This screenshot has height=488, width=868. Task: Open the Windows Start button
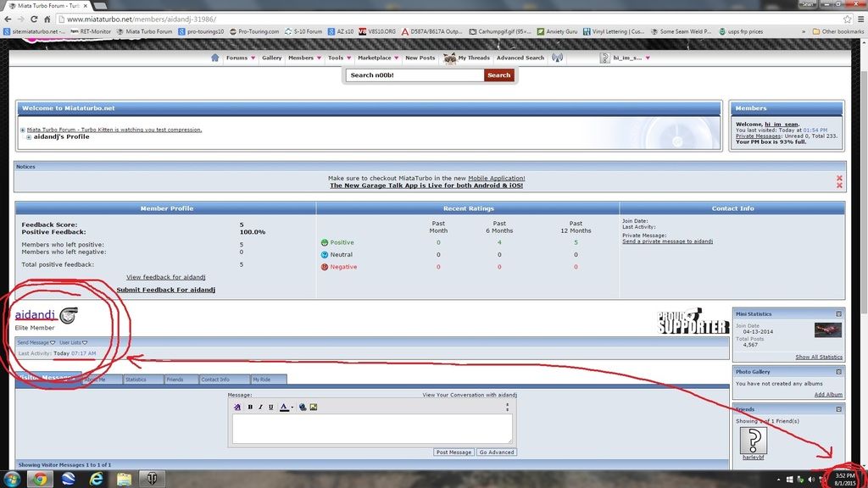[12, 479]
